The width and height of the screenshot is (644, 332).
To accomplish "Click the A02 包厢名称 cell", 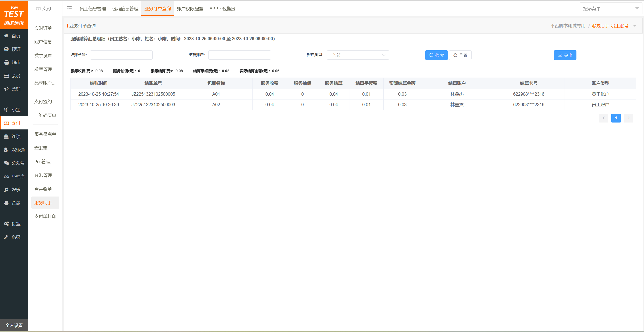I will [x=216, y=105].
